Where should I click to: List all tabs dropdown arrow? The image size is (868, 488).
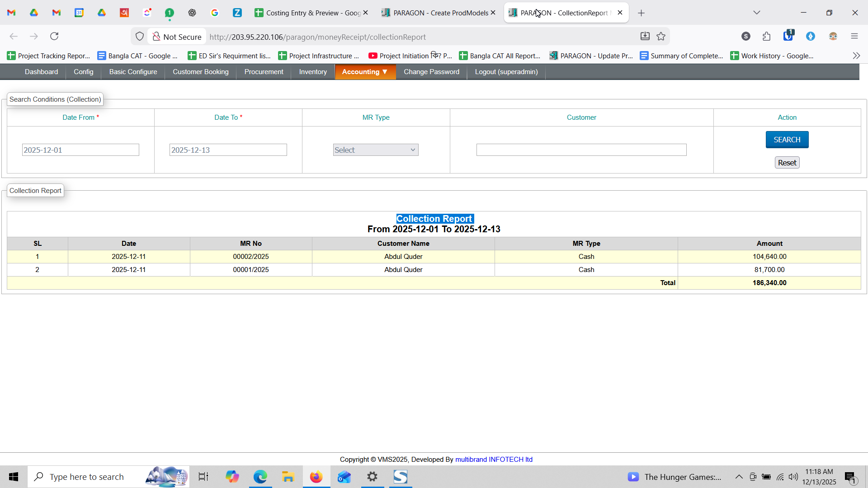click(x=757, y=13)
